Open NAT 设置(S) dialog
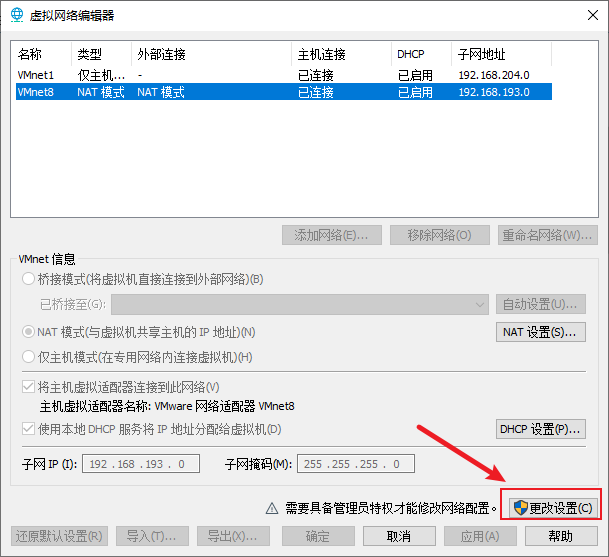The width and height of the screenshot is (609, 557). click(541, 332)
